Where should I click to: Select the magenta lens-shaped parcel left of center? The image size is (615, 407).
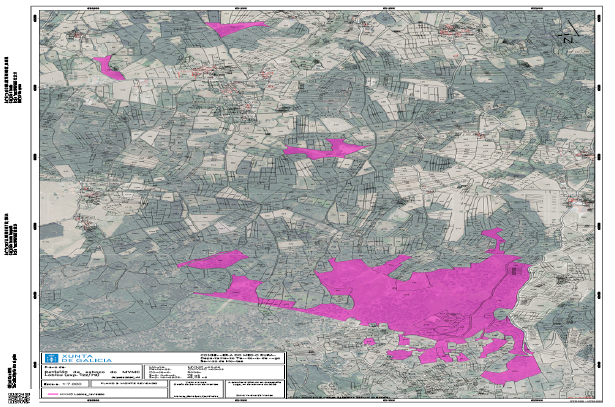pos(214,260)
